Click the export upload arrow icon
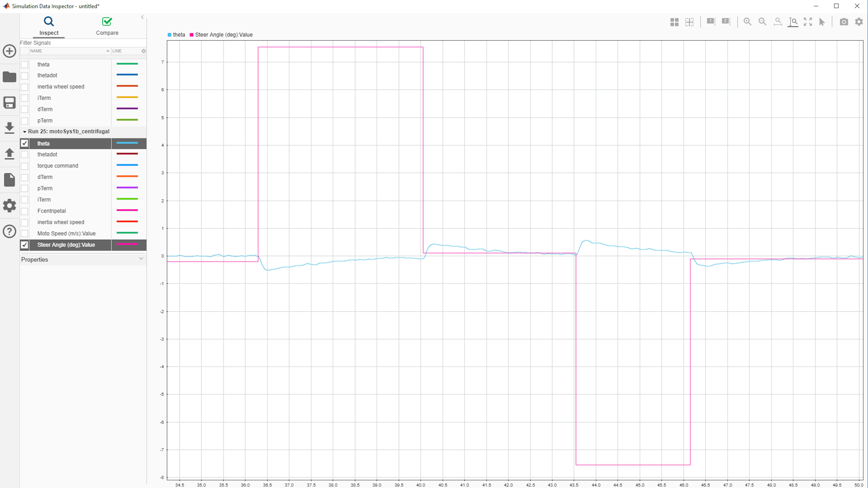The height and width of the screenshot is (488, 868). (x=9, y=154)
